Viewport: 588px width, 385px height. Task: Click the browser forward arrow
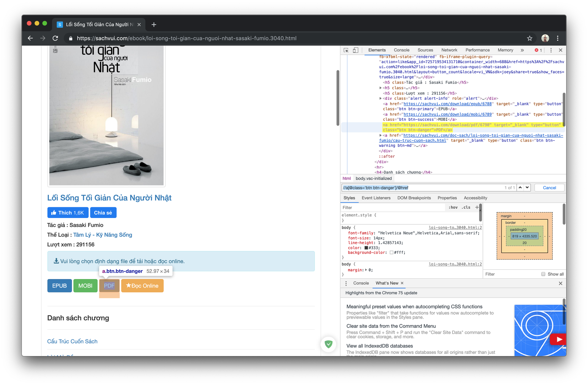43,38
